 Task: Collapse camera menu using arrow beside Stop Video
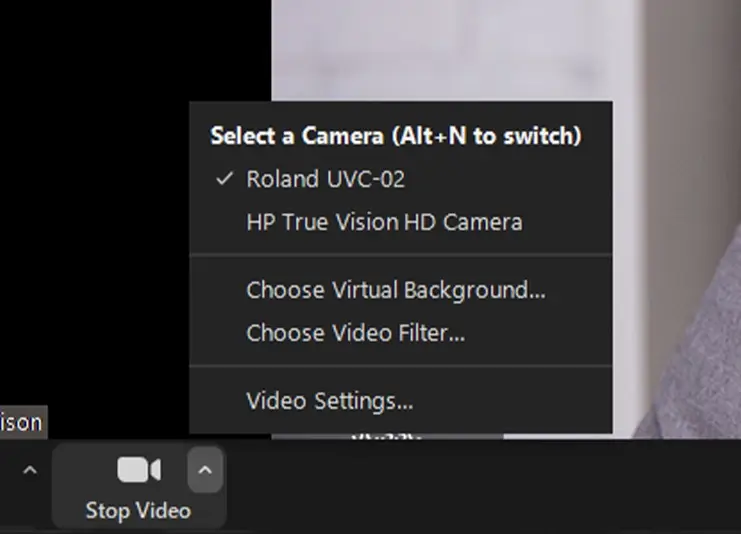pyautogui.click(x=205, y=470)
